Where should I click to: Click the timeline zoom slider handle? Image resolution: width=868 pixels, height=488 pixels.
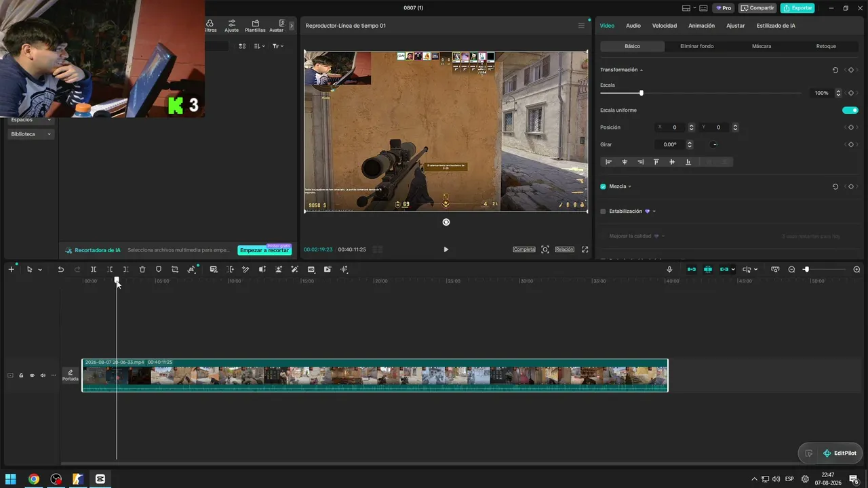(x=806, y=270)
